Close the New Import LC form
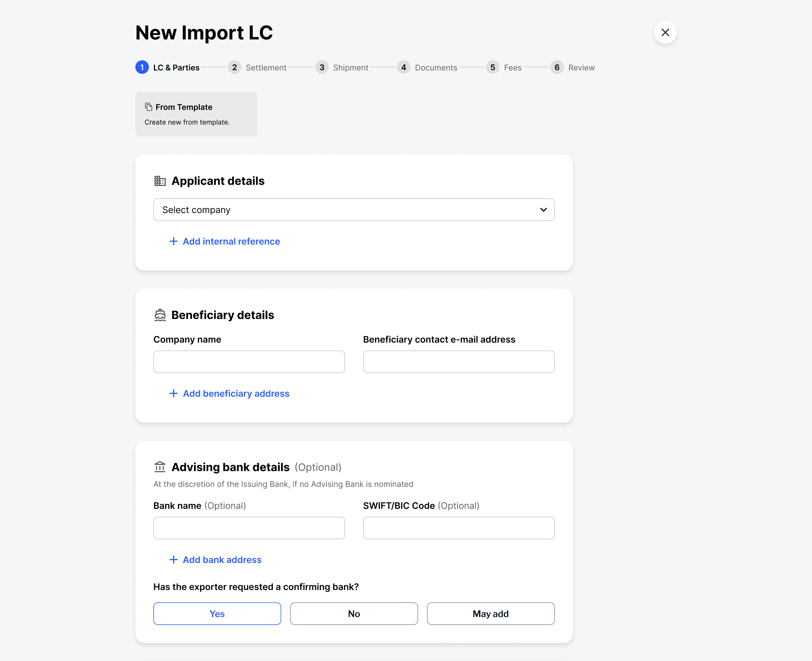Image resolution: width=812 pixels, height=661 pixels. pos(665,32)
